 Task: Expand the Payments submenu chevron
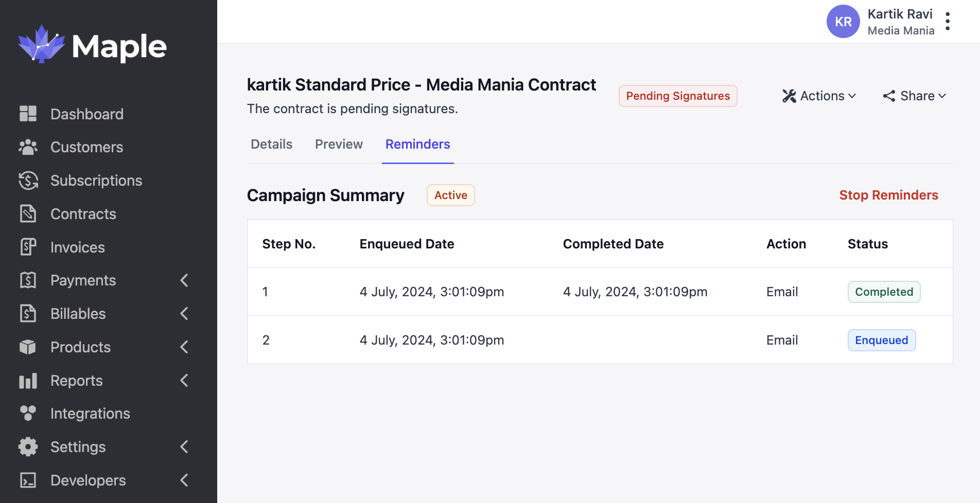tap(184, 280)
